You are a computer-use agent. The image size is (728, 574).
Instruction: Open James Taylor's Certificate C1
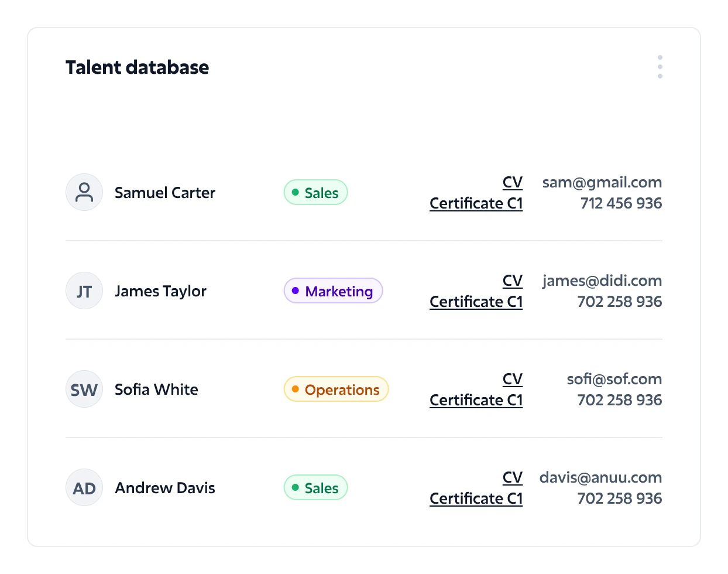(x=476, y=302)
